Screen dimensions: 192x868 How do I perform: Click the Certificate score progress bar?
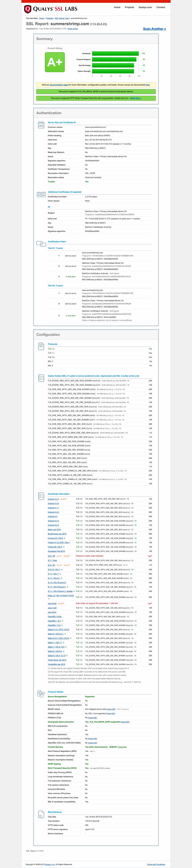click(115, 53)
